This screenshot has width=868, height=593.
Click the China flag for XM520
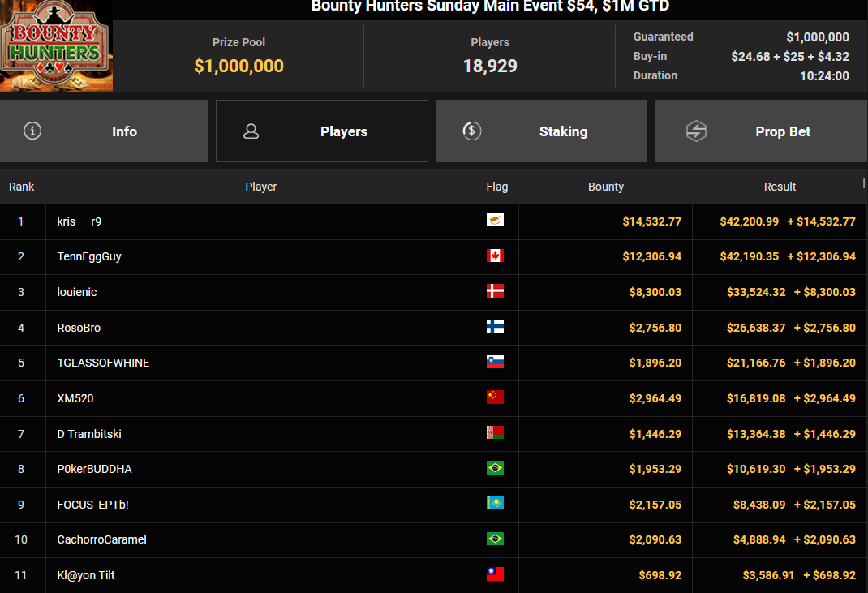click(x=495, y=397)
